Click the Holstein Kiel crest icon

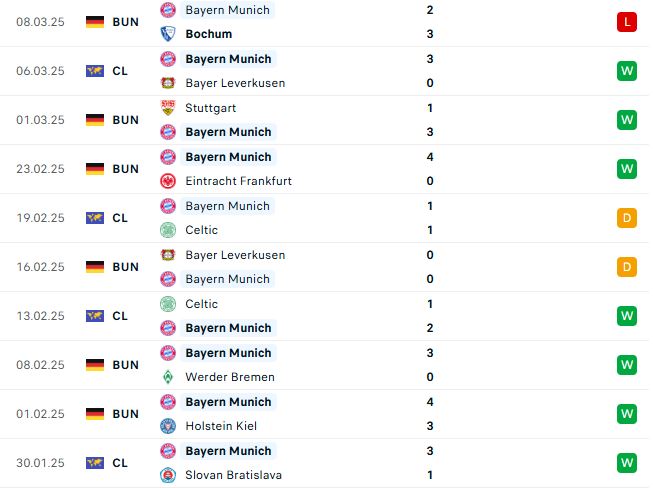tap(168, 426)
